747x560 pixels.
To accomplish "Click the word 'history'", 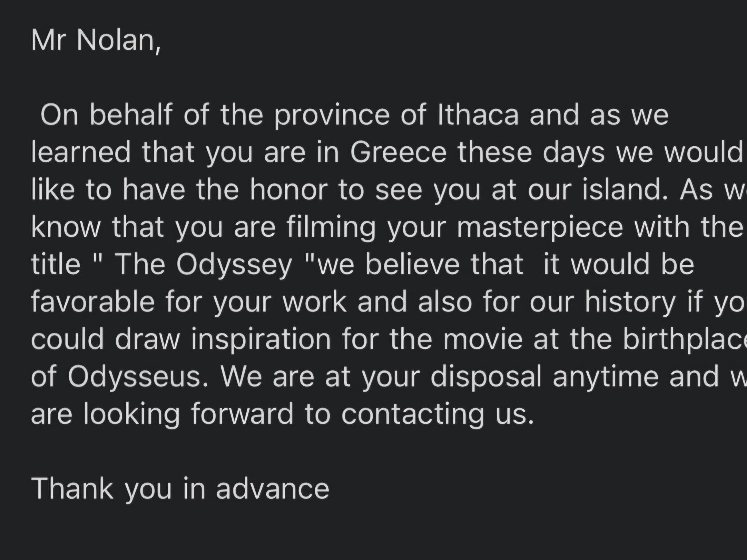I will tap(631, 302).
